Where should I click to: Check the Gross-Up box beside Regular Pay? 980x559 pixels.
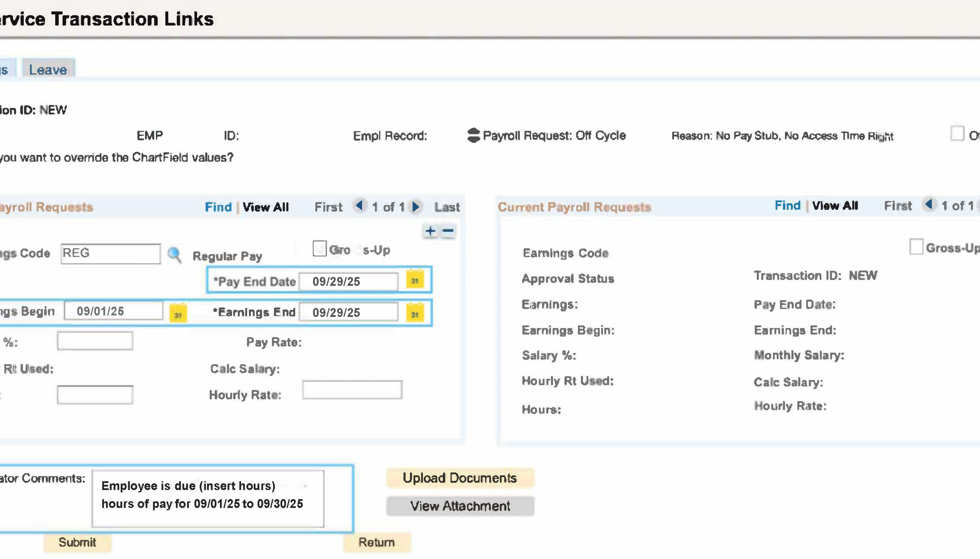[x=319, y=249]
